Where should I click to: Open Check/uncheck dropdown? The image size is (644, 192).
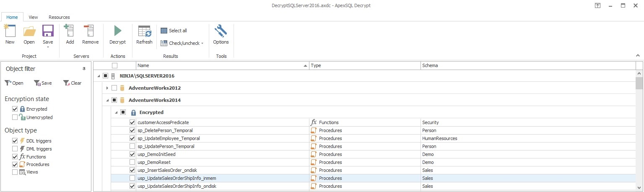(x=182, y=43)
